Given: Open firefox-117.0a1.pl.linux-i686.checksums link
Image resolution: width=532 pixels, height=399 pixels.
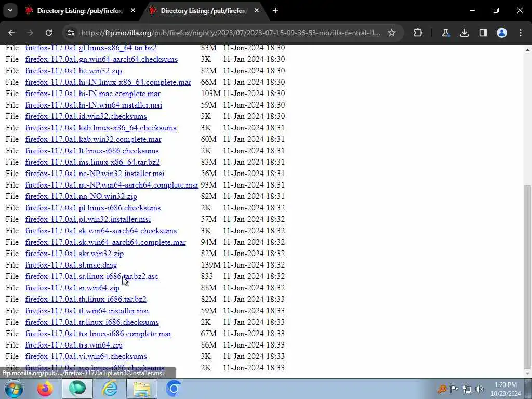Looking at the screenshot, I should tap(93, 208).
